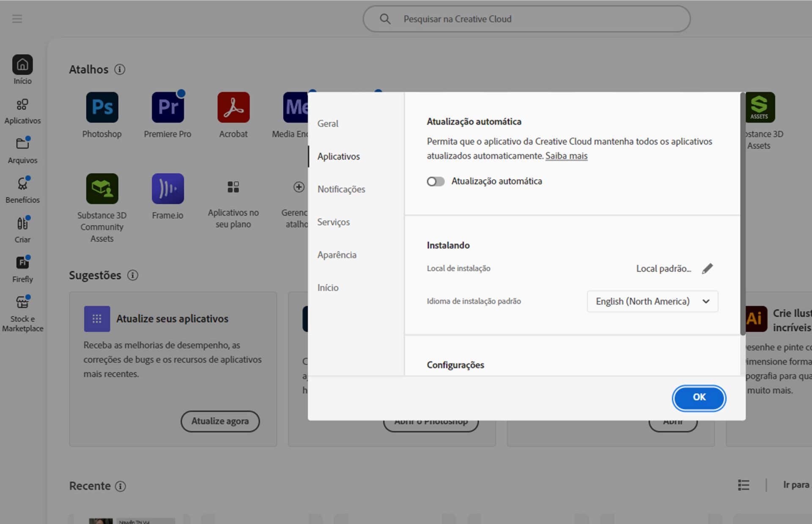The image size is (812, 524).
Task: Click the dropdown chevron beside English (North America)
Action: click(706, 301)
